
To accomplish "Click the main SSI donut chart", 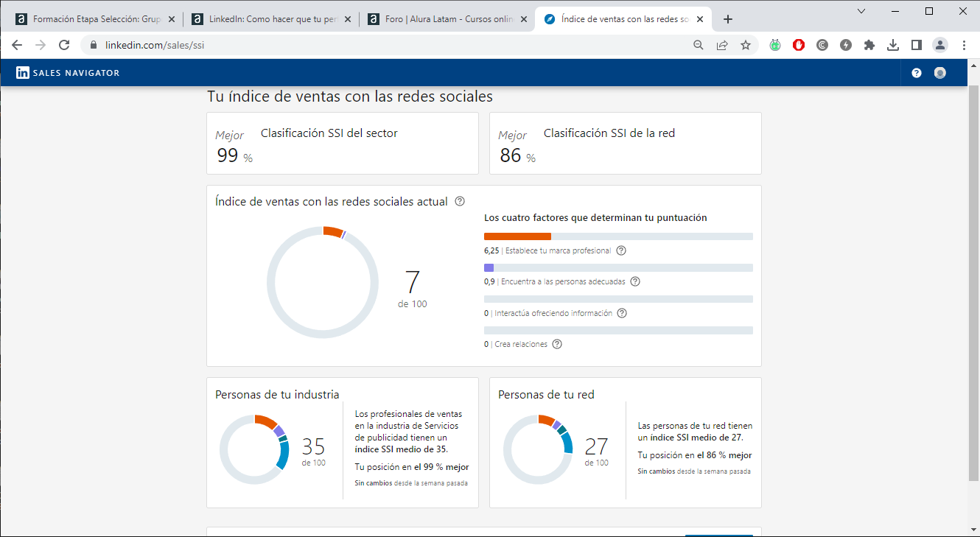I will 323,283.
